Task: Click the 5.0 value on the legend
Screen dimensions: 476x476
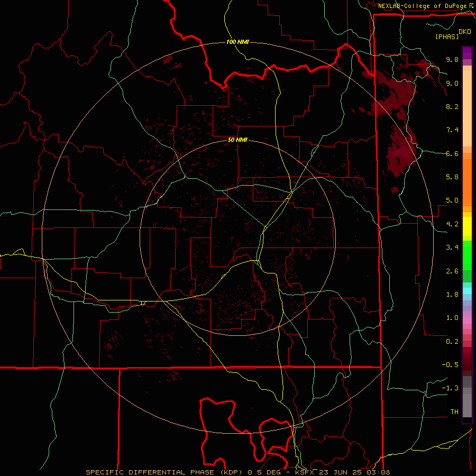Action: 452,200
